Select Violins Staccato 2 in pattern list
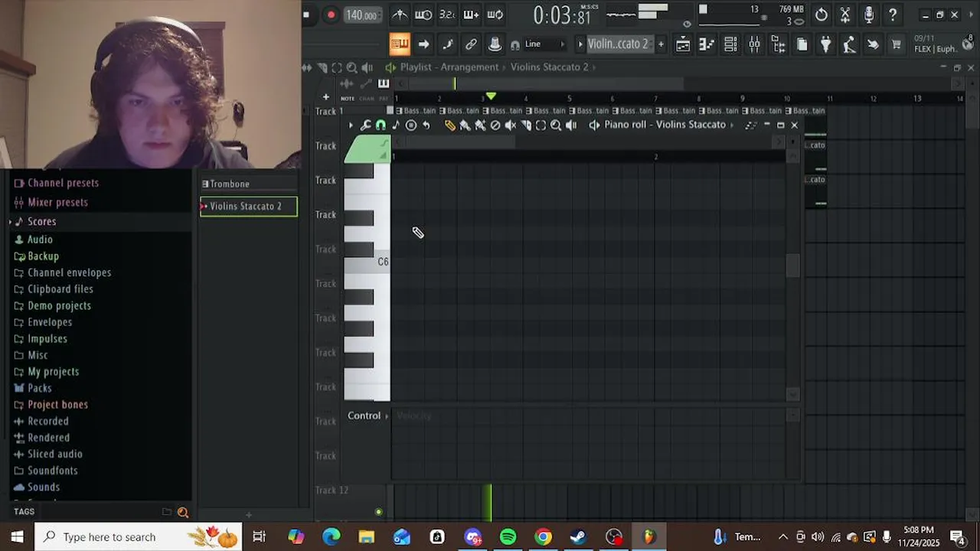The height and width of the screenshot is (551, 980). 248,207
